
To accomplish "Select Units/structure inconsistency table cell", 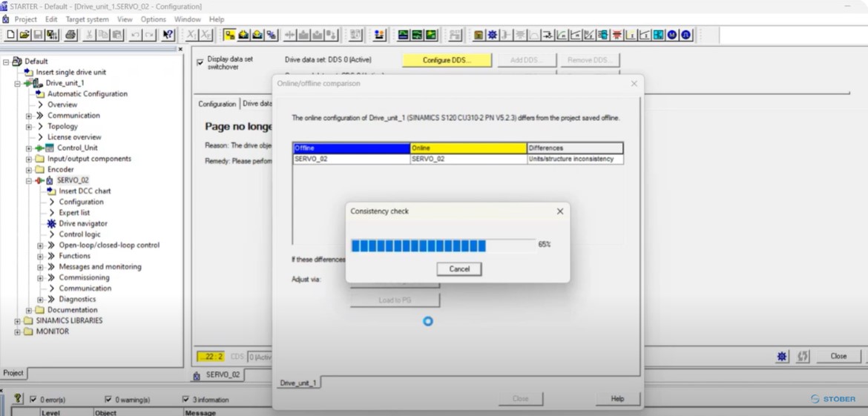I will click(575, 159).
